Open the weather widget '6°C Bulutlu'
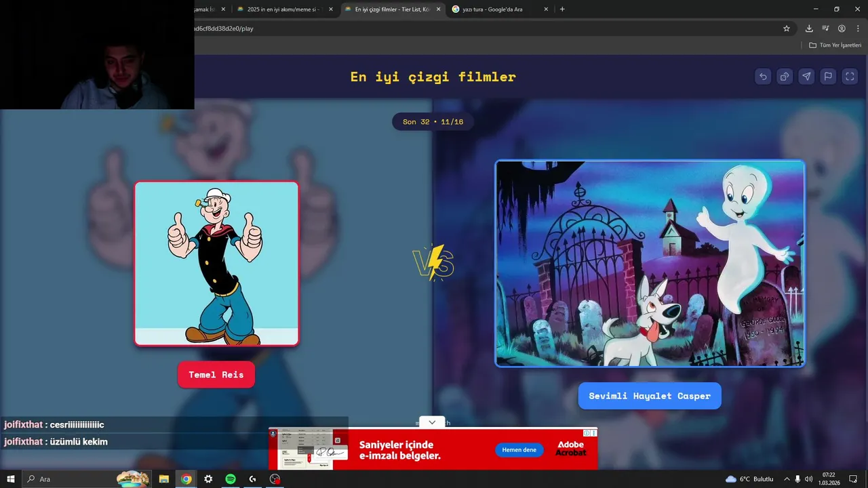868x488 pixels. point(749,479)
